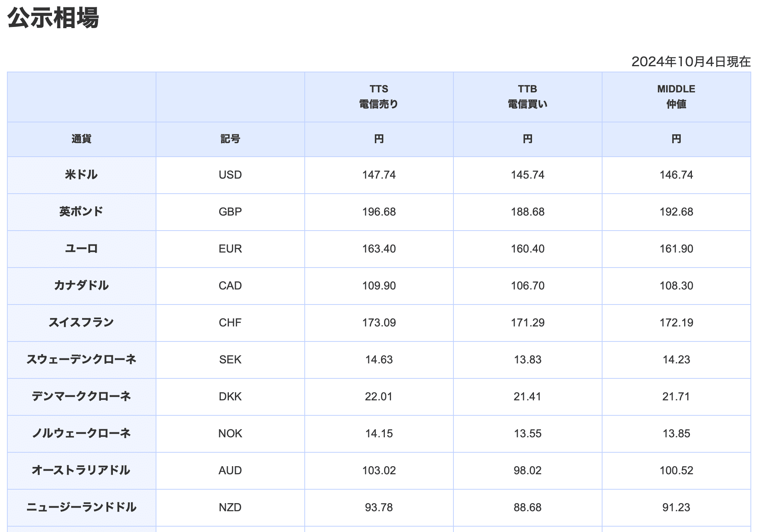
Task: Click the GBP currency code cell
Action: [230, 212]
